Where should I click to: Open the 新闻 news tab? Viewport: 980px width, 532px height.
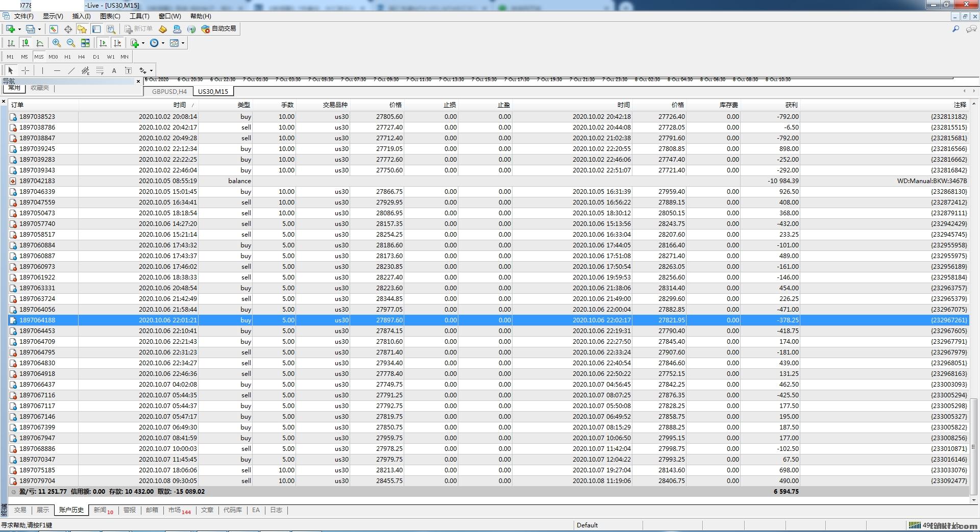pyautogui.click(x=103, y=510)
